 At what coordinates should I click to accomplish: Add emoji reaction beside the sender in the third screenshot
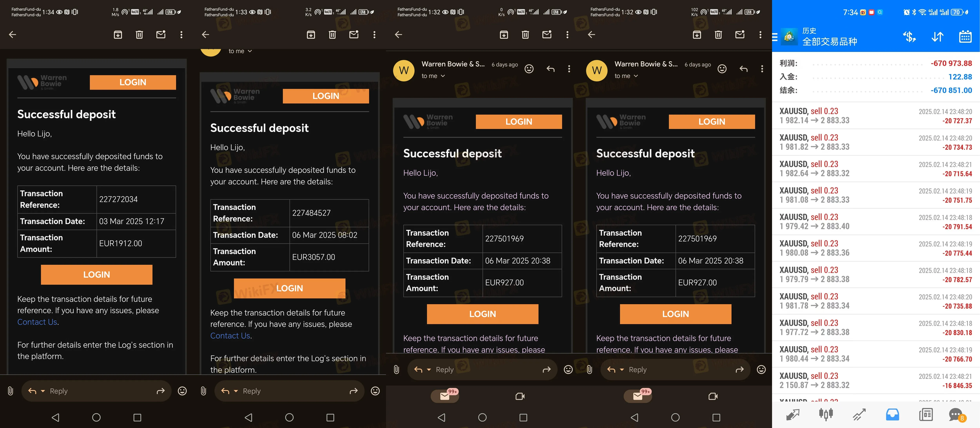pos(529,69)
